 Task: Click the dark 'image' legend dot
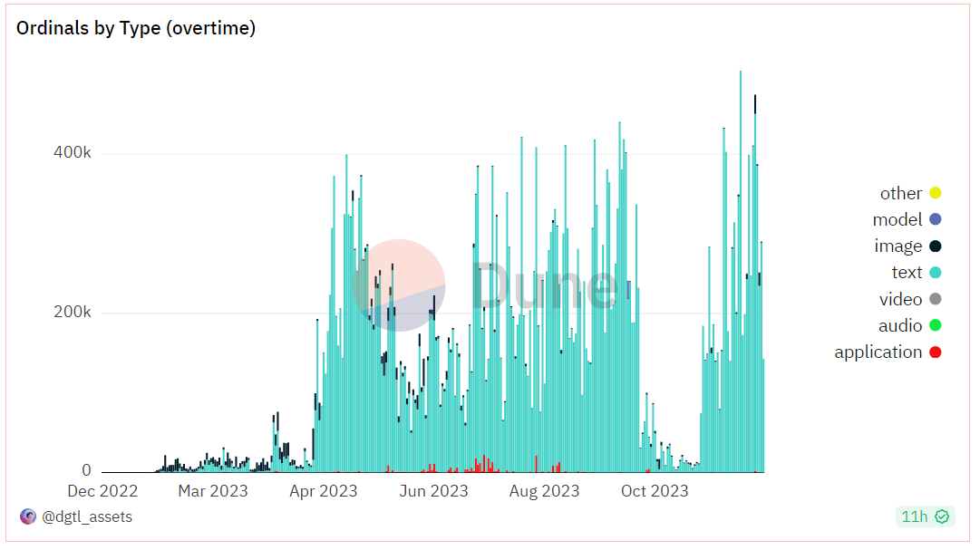(x=935, y=246)
